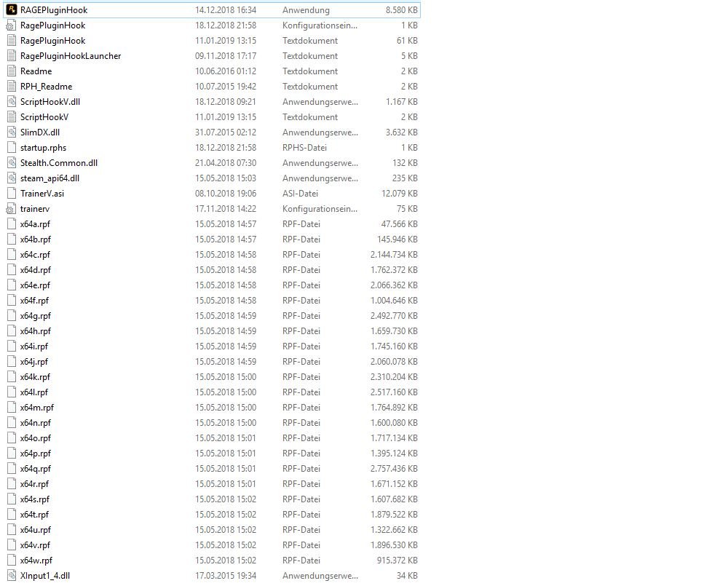Screen dimensions: 728x586
Task: Select the TrainerV.asi file icon
Action: tap(12, 193)
